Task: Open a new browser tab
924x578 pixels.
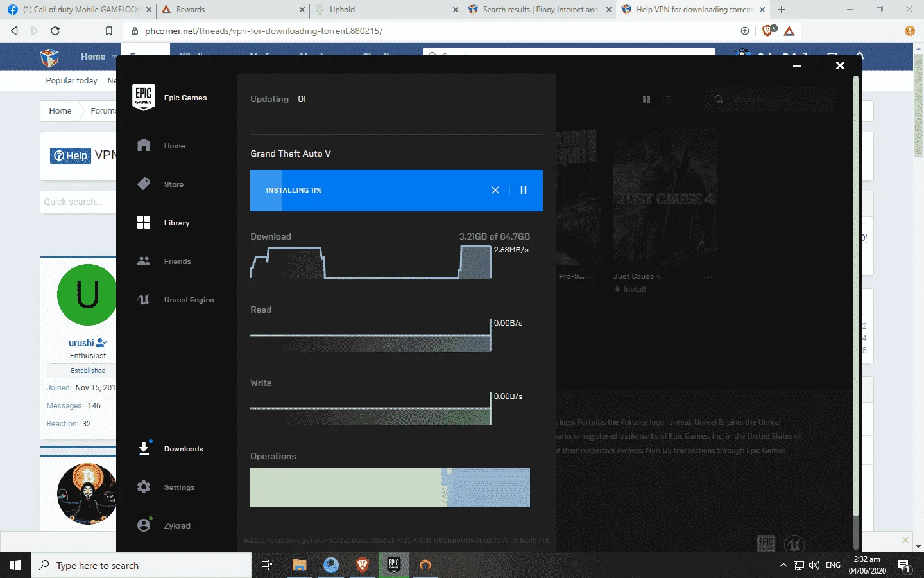Action: pyautogui.click(x=782, y=10)
